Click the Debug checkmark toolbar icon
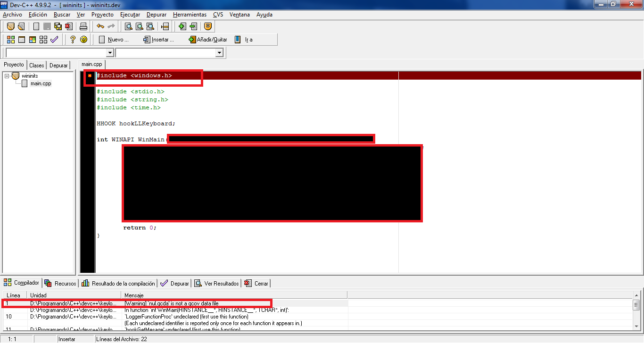 [54, 40]
